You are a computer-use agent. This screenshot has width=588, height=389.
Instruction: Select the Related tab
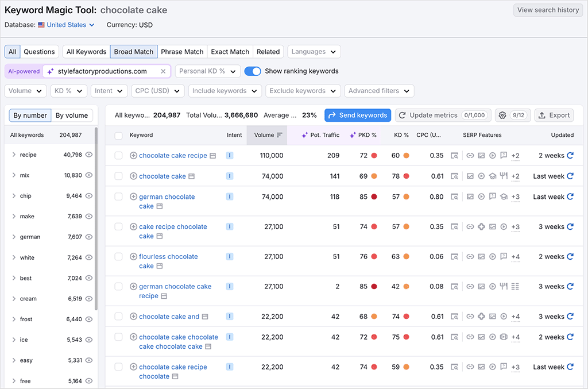click(x=268, y=52)
